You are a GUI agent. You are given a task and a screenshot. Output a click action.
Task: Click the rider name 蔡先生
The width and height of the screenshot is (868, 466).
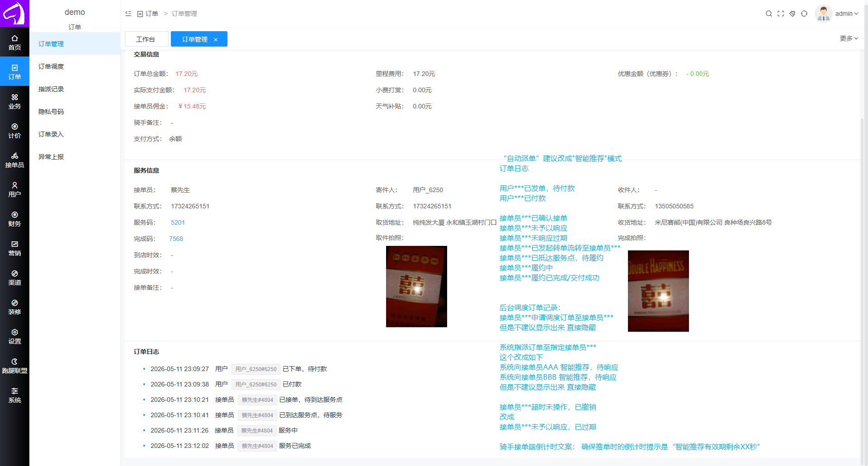point(180,190)
